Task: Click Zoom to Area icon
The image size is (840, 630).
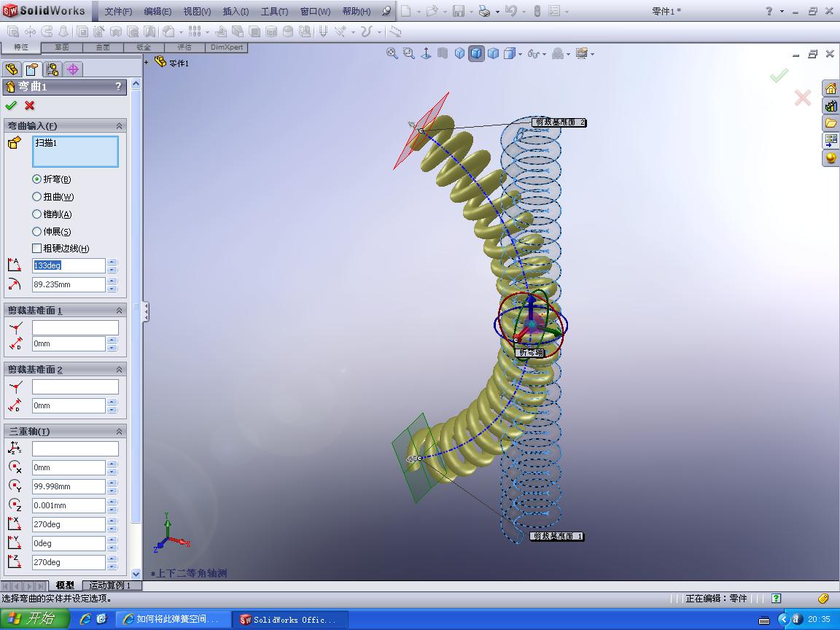Action: pyautogui.click(x=409, y=53)
